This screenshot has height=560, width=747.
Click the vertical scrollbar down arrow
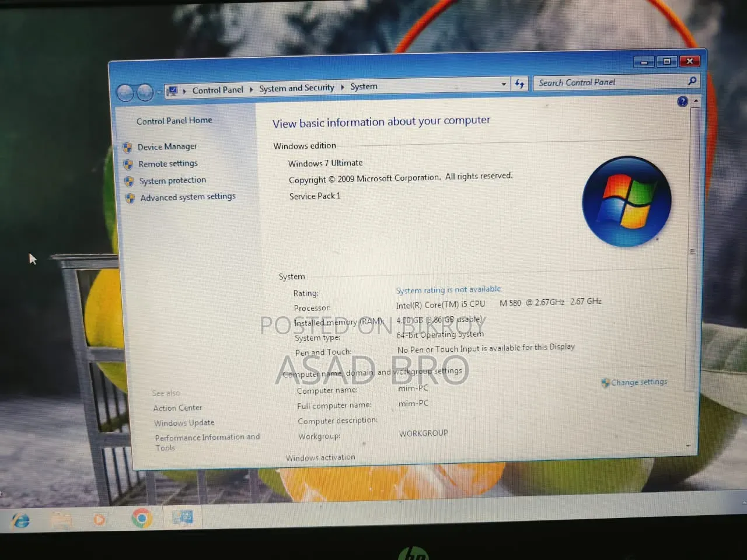point(689,445)
